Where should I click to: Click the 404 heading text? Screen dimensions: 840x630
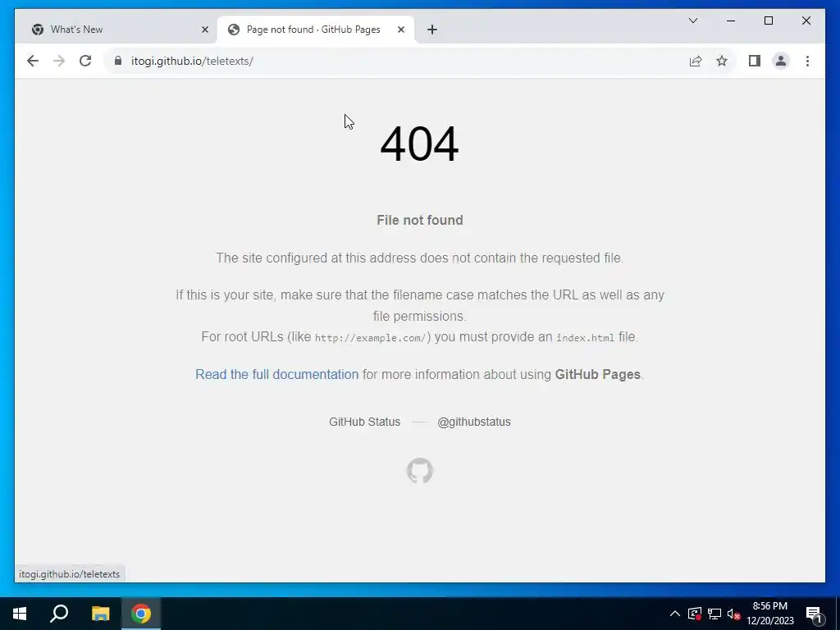(x=419, y=144)
